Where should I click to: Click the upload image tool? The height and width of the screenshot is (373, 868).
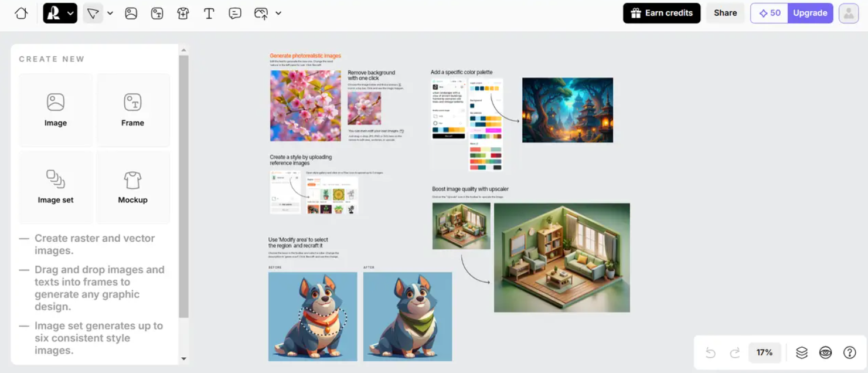(x=261, y=13)
